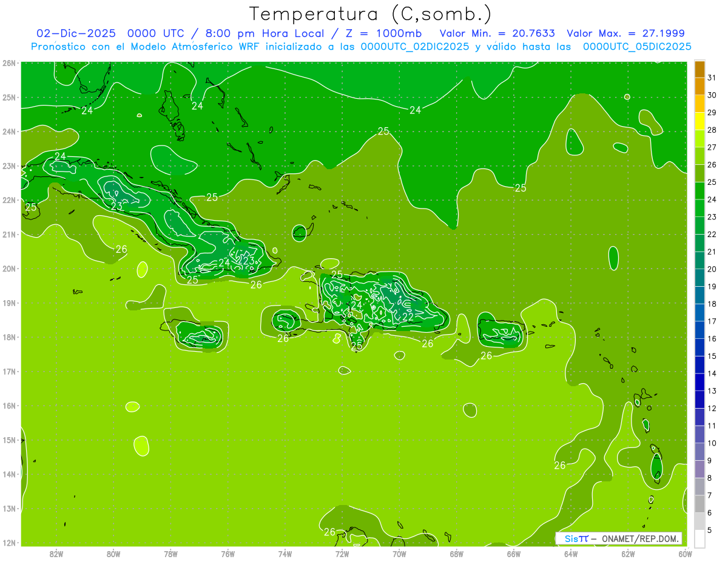The width and height of the screenshot is (728, 562).
Task: Click the 74W longitude axis label
Action: click(285, 554)
